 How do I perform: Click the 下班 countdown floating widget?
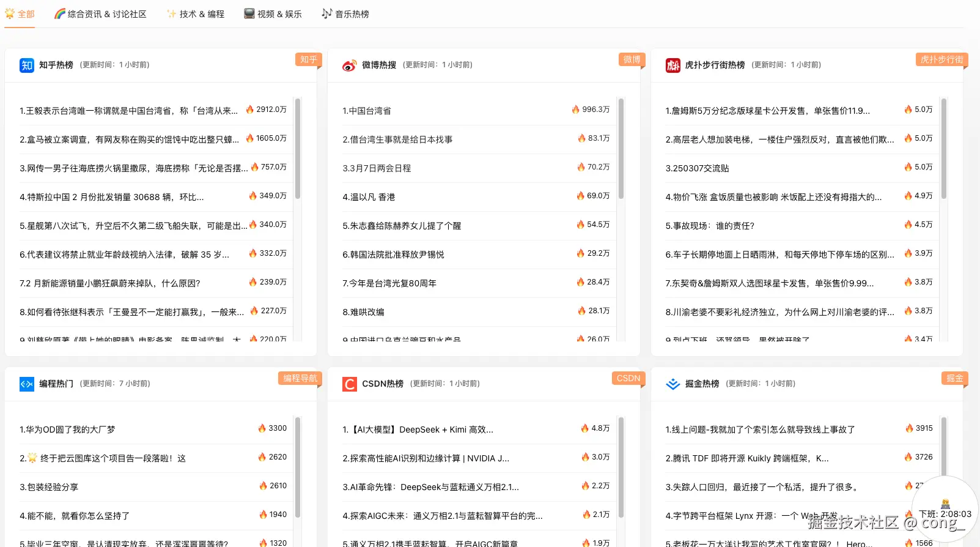[x=945, y=509]
